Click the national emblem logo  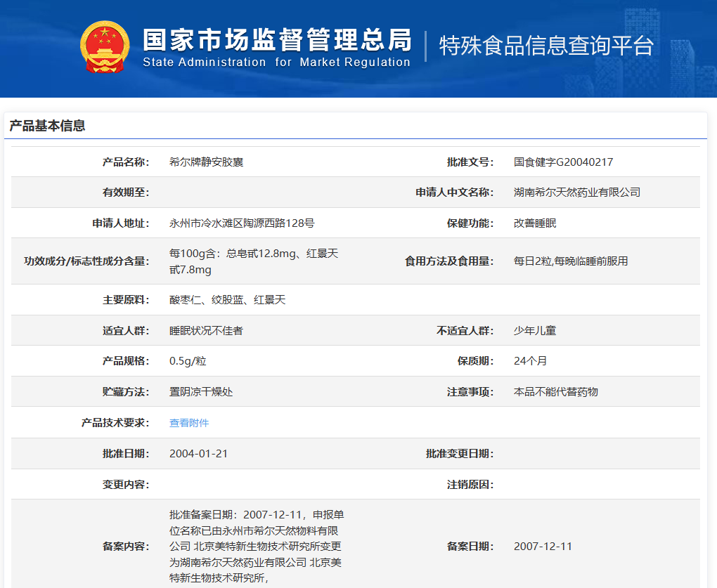pos(105,46)
